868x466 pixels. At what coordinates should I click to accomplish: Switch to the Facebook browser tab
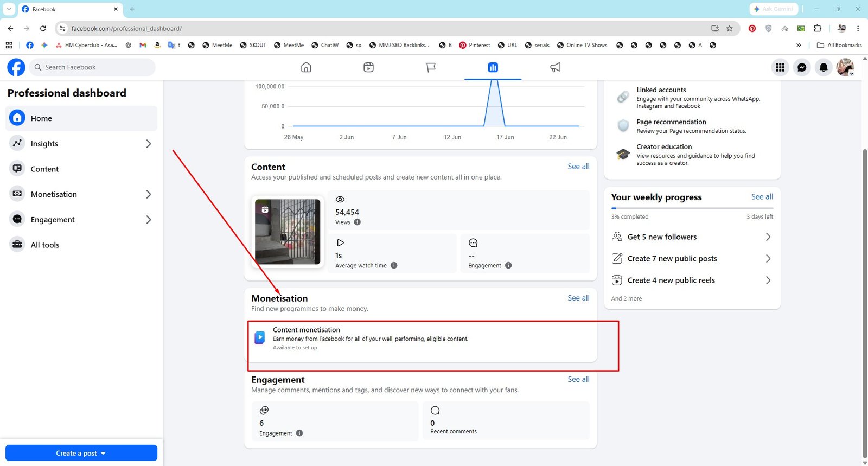(69, 9)
